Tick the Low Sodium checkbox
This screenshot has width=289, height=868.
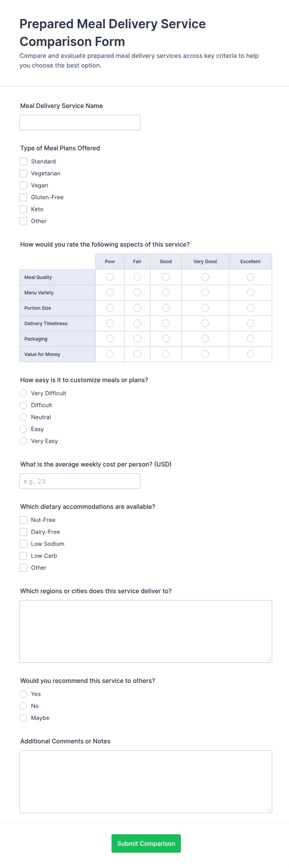click(23, 544)
